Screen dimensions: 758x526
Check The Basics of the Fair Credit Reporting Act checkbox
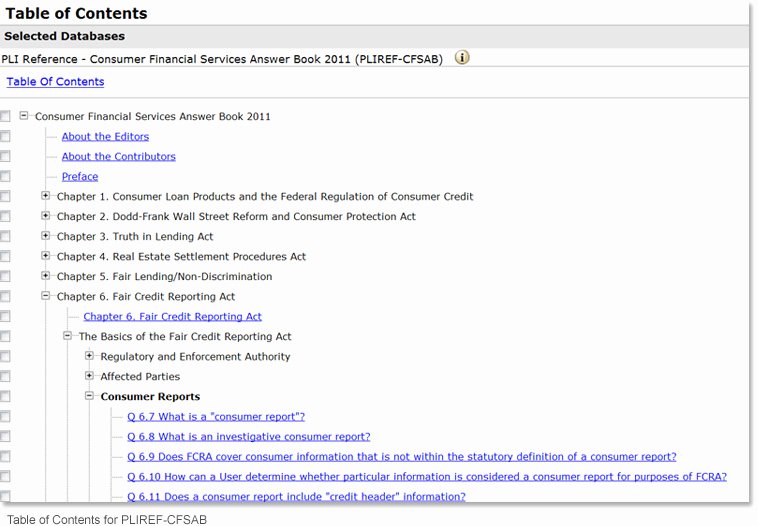(5, 336)
